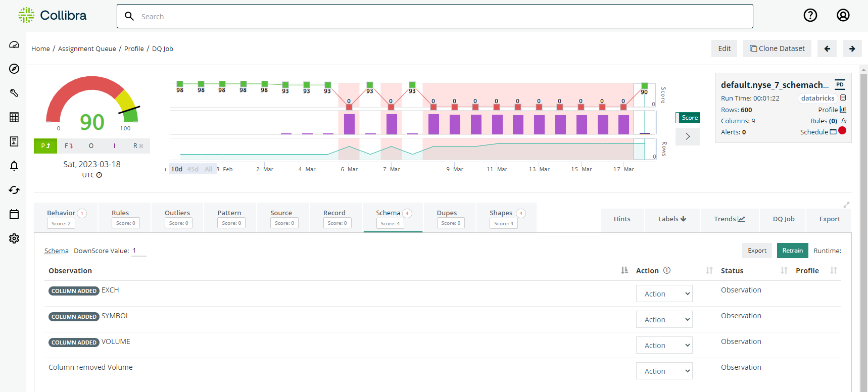Open the alerts bell icon in sidebar
This screenshot has height=392, width=868.
(14, 166)
